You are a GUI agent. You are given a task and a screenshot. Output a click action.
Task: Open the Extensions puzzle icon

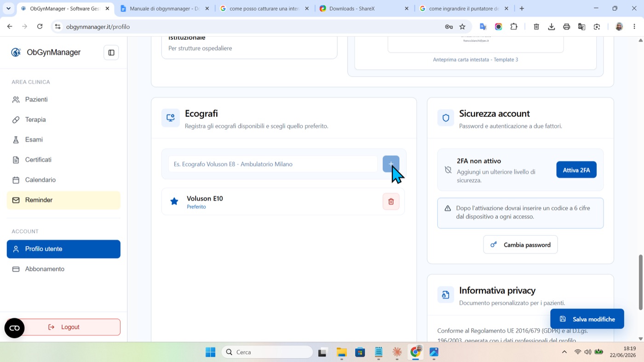tap(514, 27)
